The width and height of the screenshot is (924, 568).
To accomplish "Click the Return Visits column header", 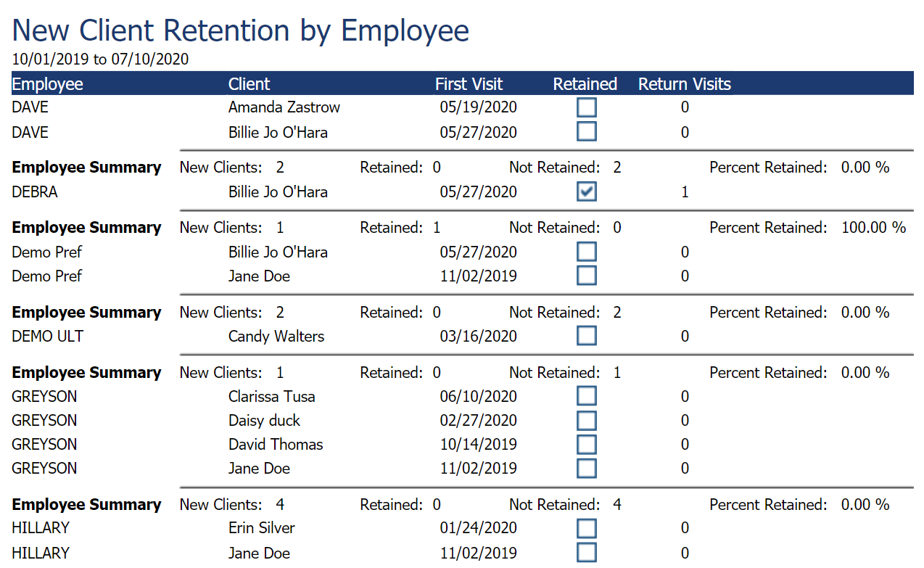I will [685, 84].
